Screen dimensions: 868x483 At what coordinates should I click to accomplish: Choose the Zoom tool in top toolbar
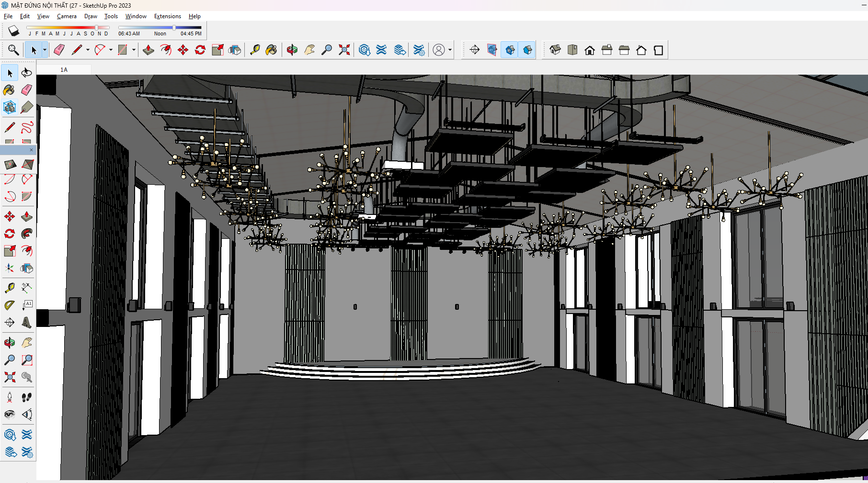tap(327, 50)
